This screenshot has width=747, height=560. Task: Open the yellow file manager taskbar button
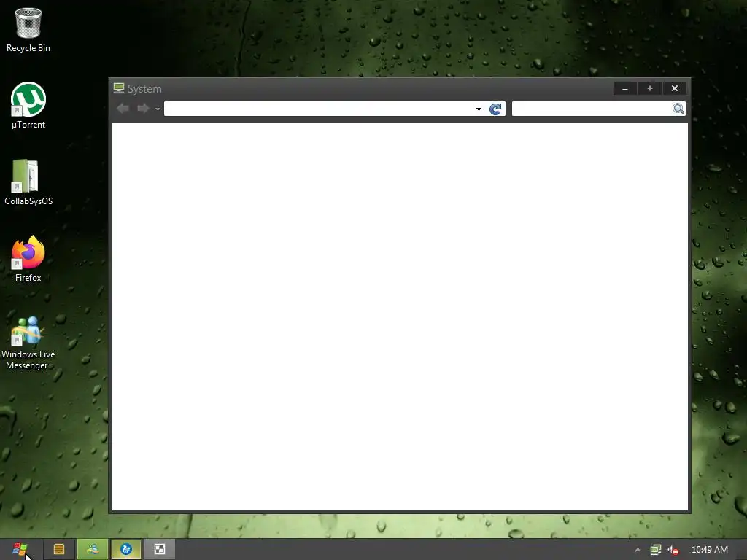pos(59,550)
